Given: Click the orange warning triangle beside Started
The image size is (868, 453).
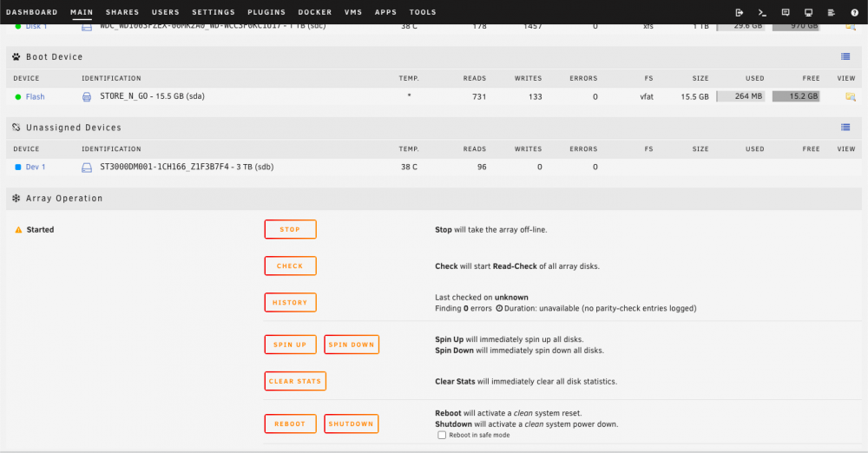Looking at the screenshot, I should (18, 229).
